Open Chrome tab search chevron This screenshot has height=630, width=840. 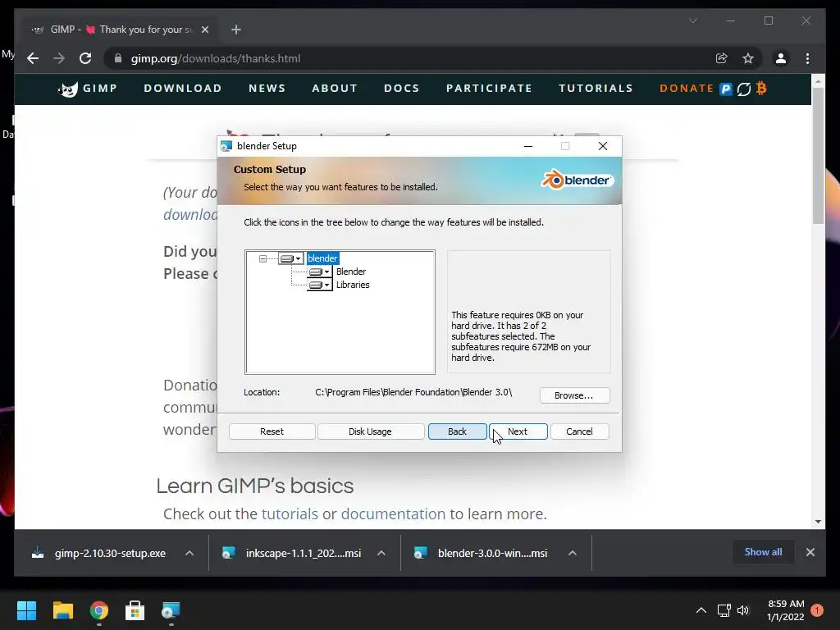pyautogui.click(x=692, y=21)
